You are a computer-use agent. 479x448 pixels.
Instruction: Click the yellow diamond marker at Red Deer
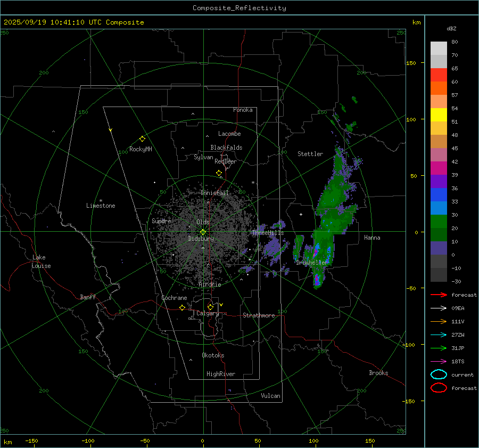(219, 173)
